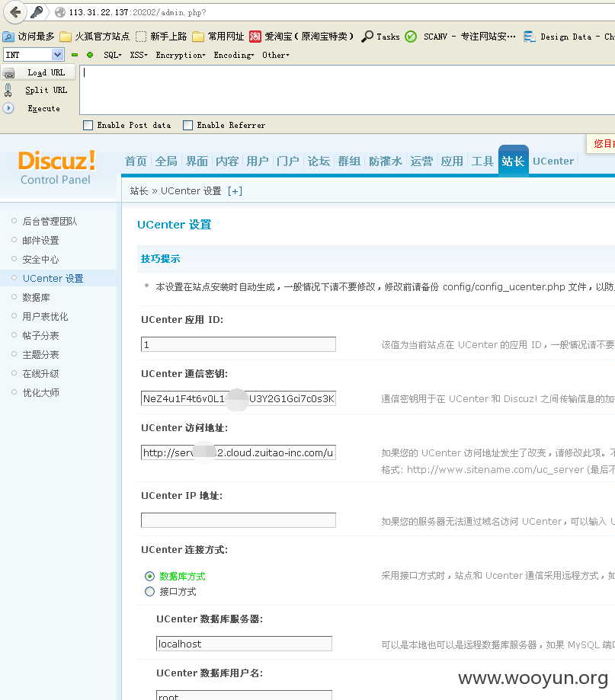Open the Encoding dropdown menu
The image size is (615, 700).
[234, 55]
